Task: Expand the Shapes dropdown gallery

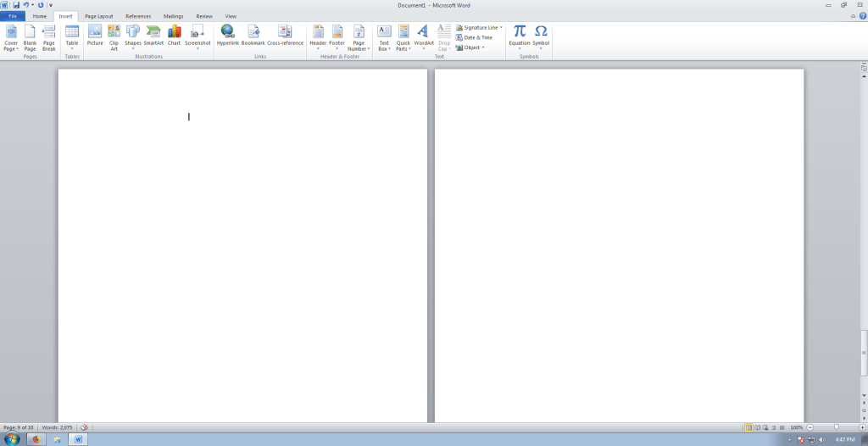Action: [133, 37]
